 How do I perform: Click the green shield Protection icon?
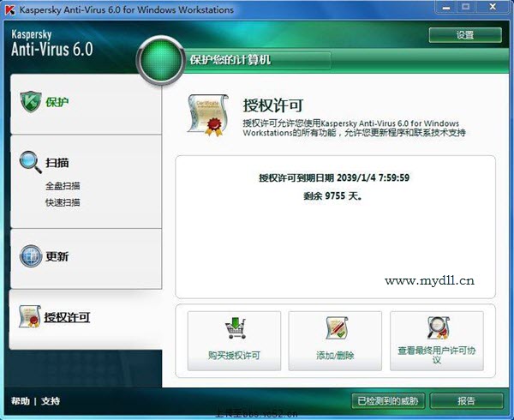31,102
